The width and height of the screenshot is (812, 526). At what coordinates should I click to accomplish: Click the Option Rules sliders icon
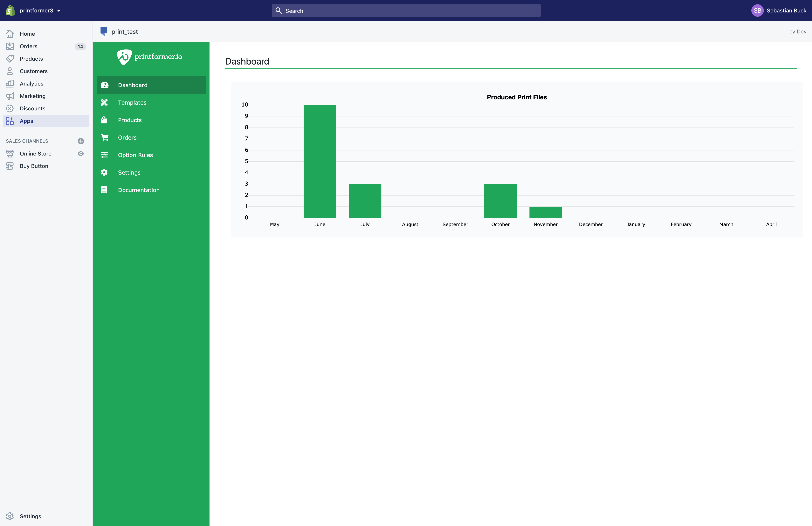pos(104,155)
